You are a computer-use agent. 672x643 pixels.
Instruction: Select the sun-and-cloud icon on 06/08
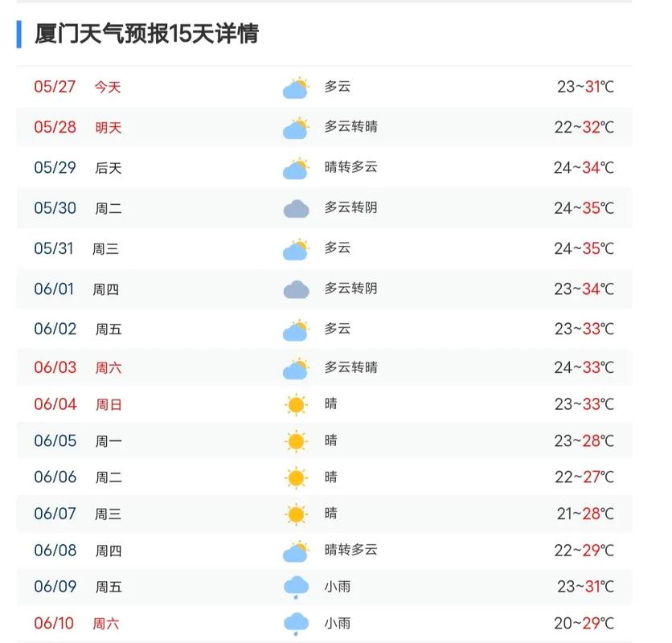click(x=294, y=551)
